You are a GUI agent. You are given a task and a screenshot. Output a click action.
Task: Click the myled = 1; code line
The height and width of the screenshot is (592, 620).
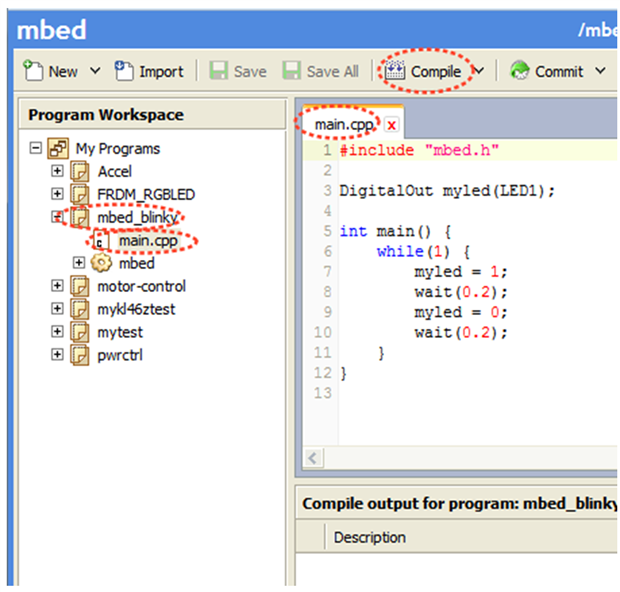461,272
